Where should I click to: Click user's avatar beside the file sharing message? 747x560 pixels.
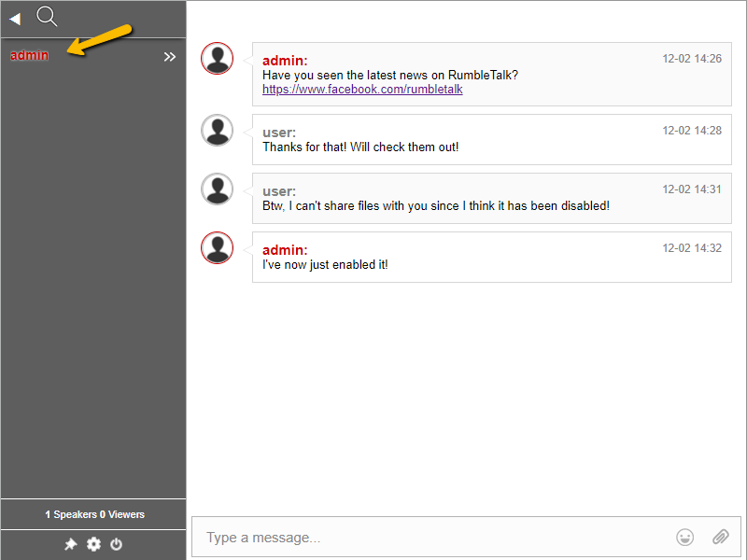click(x=217, y=189)
